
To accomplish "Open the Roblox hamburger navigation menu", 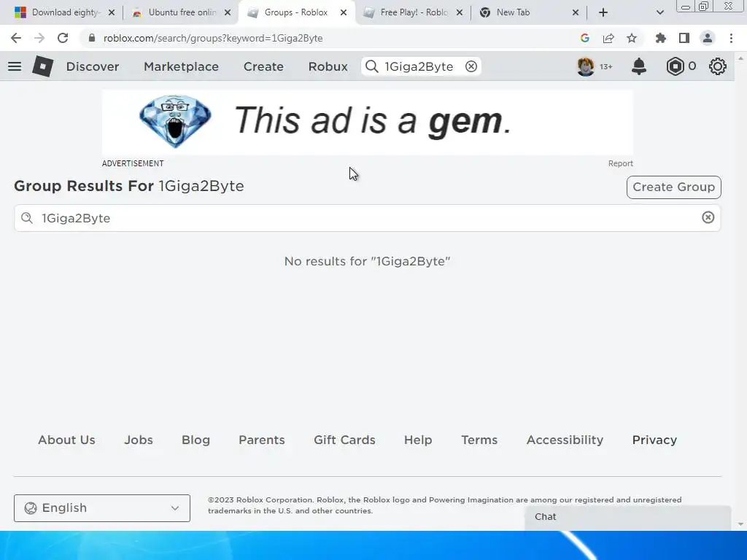I will coord(15,66).
